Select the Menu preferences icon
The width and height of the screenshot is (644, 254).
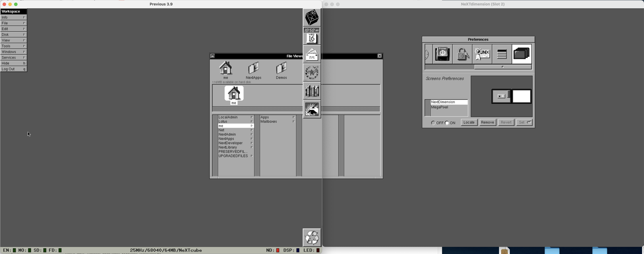[502, 54]
